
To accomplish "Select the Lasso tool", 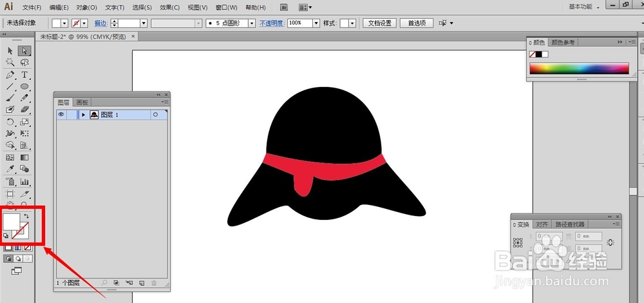I will 24,63.
